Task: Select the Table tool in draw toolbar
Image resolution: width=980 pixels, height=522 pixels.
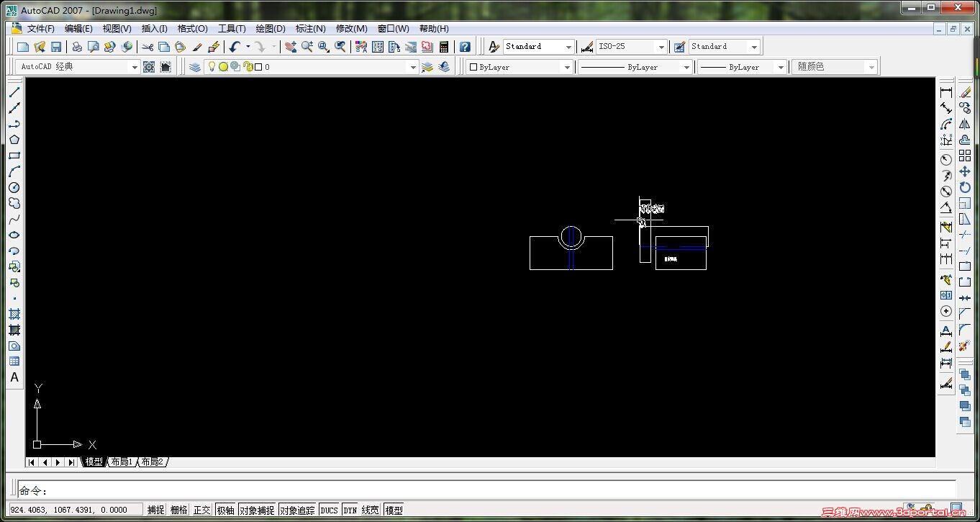Action: point(14,361)
